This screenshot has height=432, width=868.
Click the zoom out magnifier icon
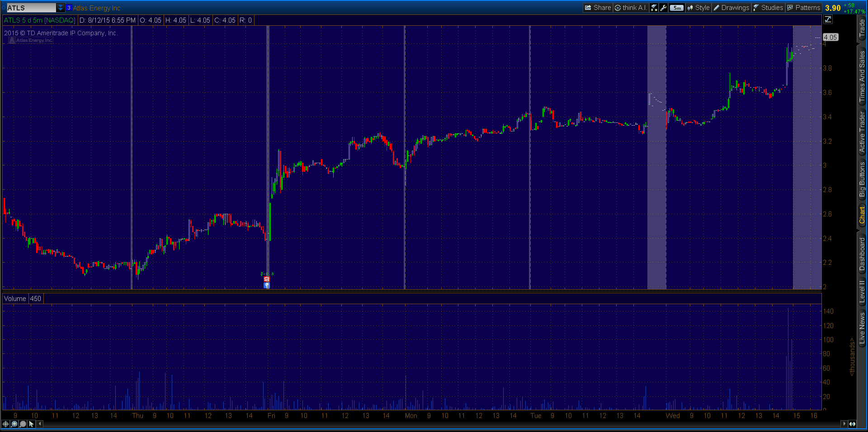23,424
